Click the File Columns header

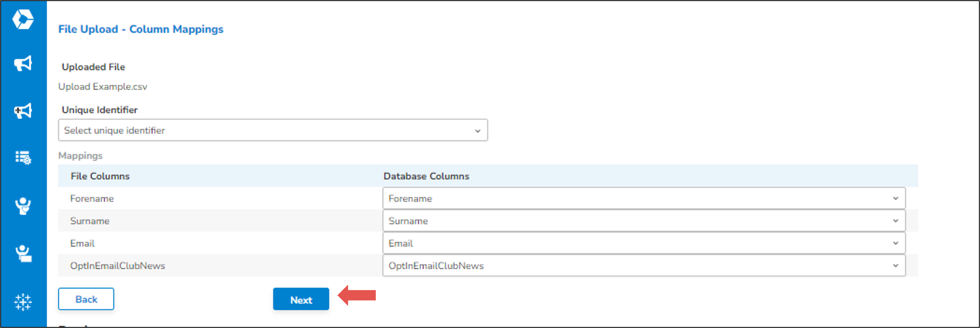click(100, 176)
